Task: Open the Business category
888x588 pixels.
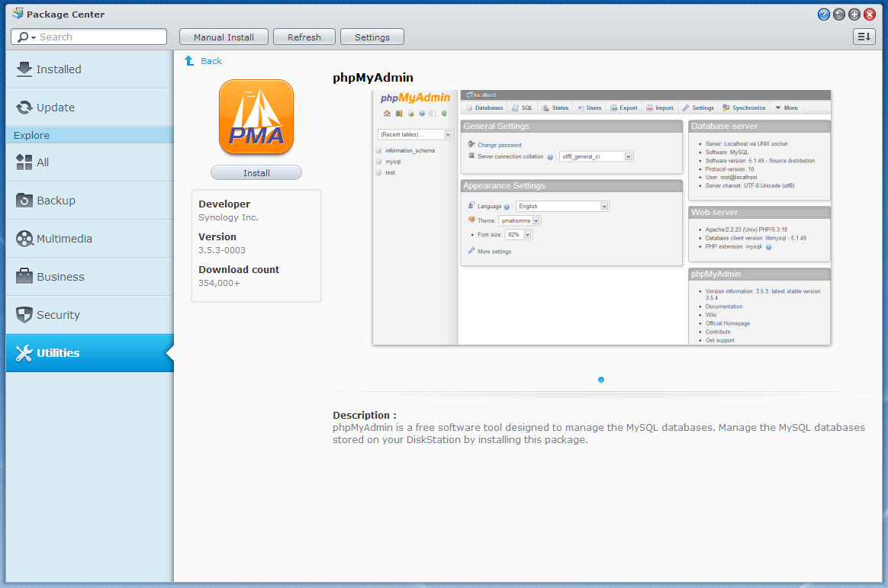Action: (89, 277)
